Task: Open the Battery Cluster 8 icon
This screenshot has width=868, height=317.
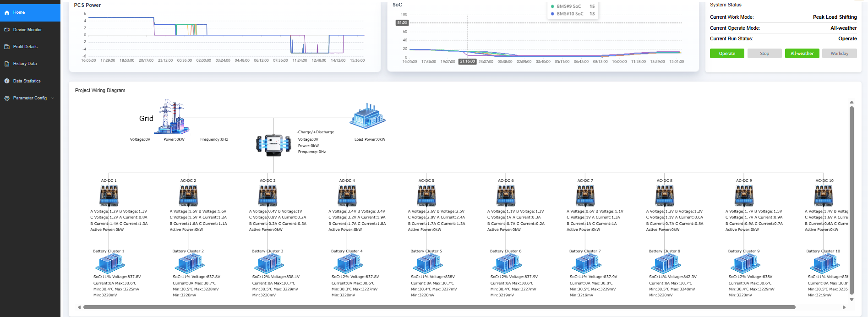Action: (665, 264)
